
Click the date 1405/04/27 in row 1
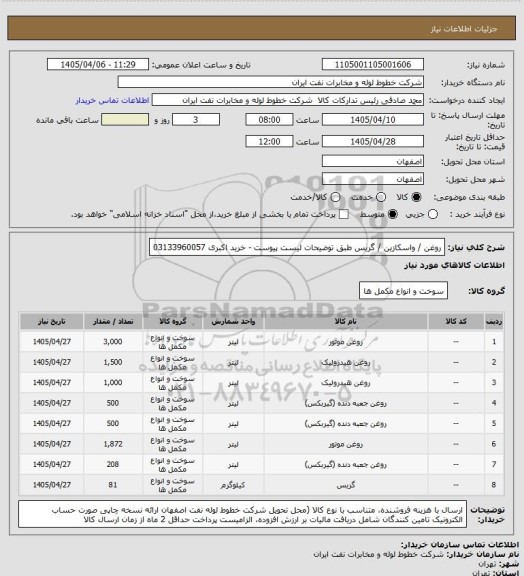click(51, 342)
